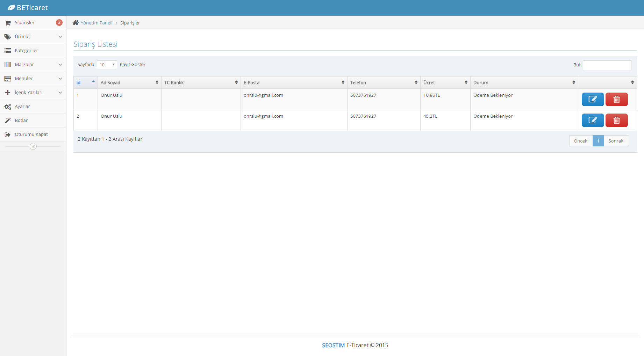Open the records-per-page dropdown
Screen dimensions: 644x356
coord(107,65)
